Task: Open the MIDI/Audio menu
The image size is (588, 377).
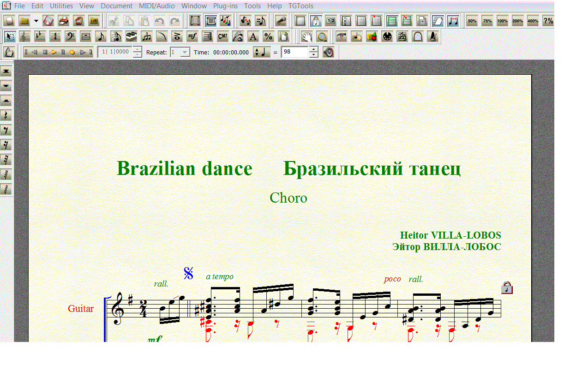Action: tap(157, 6)
